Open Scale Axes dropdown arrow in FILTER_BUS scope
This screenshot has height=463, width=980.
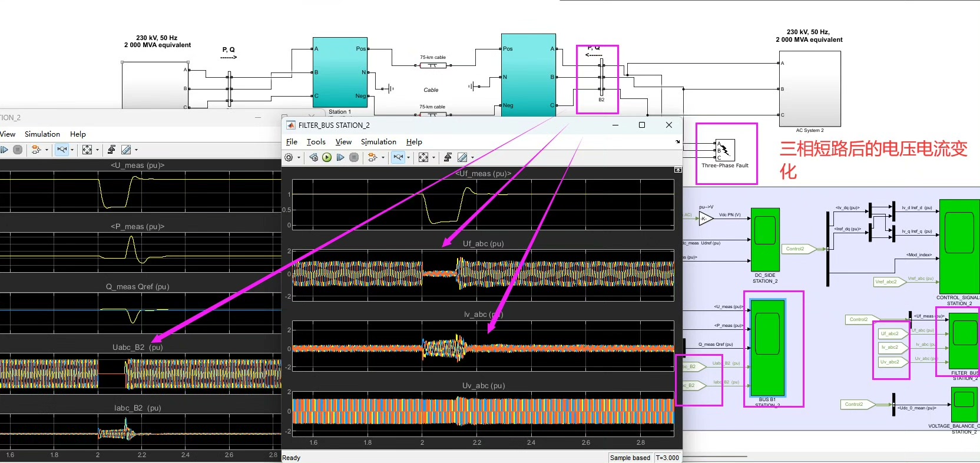coord(433,157)
